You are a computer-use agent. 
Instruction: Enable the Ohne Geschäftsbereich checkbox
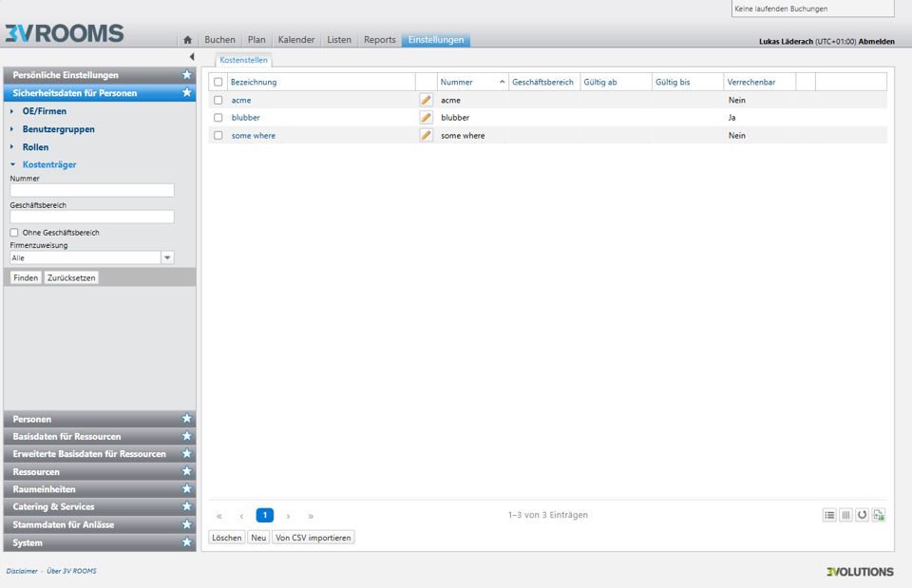(x=14, y=233)
